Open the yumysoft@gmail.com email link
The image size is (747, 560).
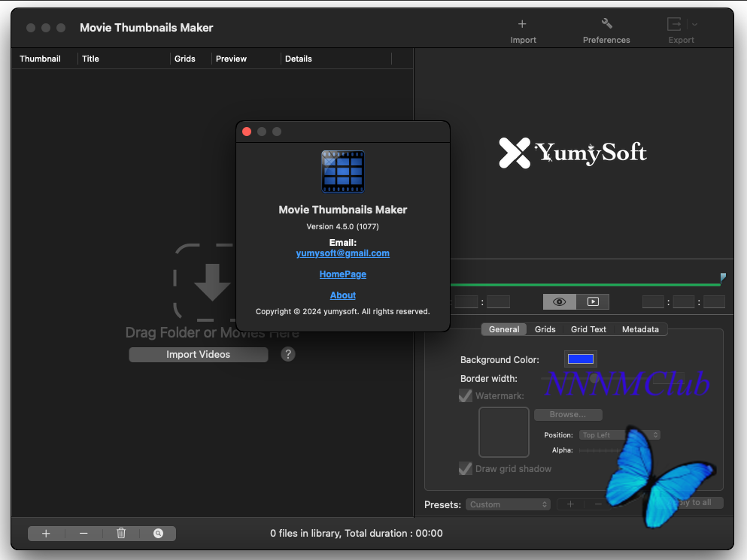click(342, 253)
